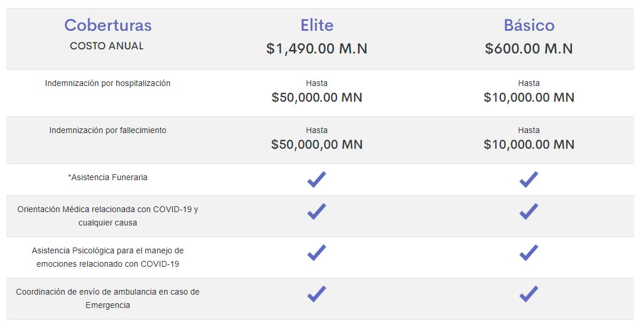This screenshot has height=326, width=644.
Task: Click Indemnización por hospitalización row label
Action: tap(108, 83)
